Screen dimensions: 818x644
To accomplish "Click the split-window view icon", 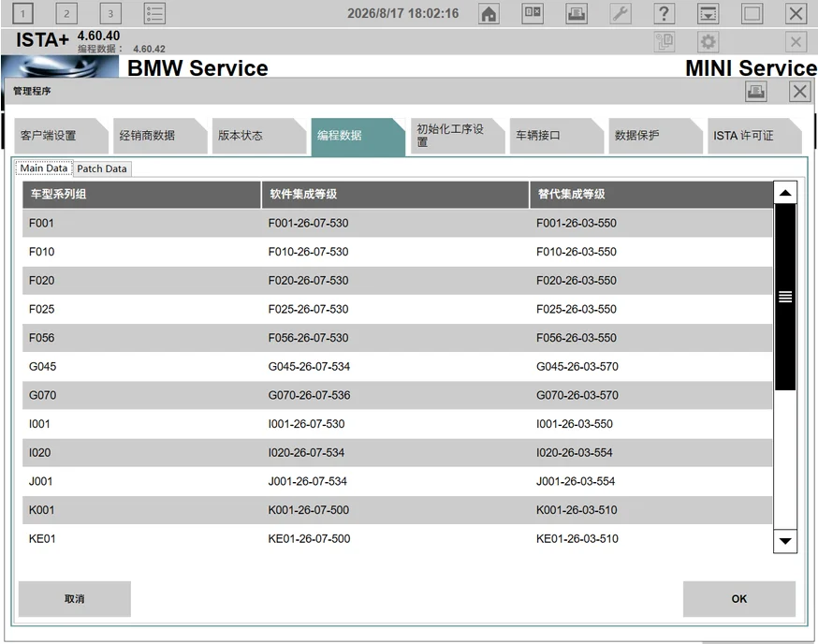I will pos(533,13).
